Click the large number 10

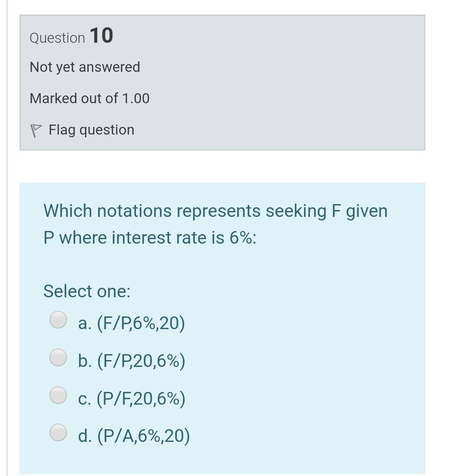click(101, 36)
